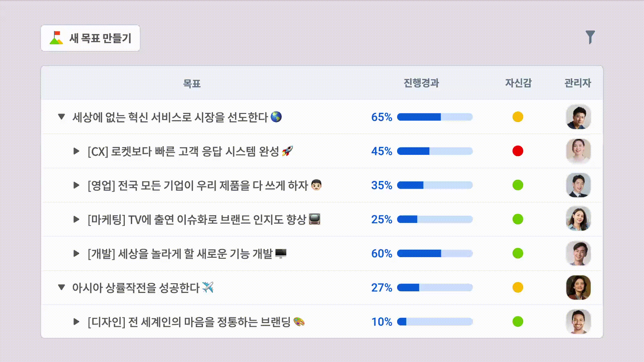
Task: Expand the [디자인] 브랜딩 goal
Action: coord(76,322)
